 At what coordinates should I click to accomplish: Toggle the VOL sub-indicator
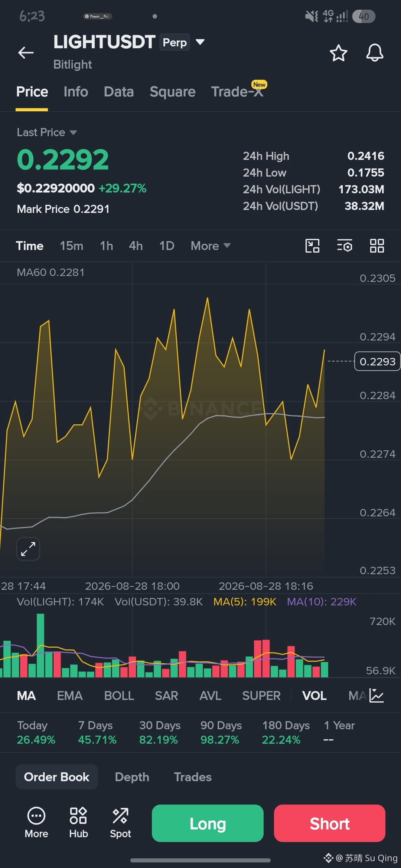coord(314,696)
